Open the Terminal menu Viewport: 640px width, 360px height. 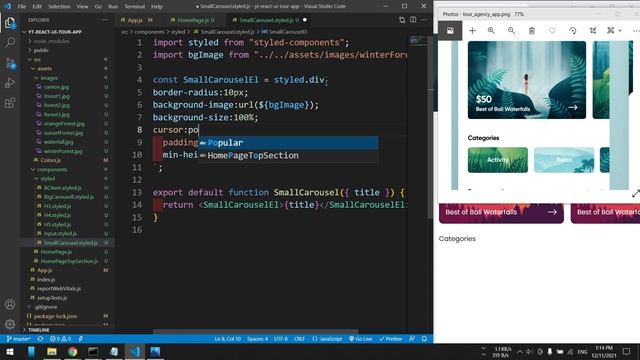click(134, 6)
